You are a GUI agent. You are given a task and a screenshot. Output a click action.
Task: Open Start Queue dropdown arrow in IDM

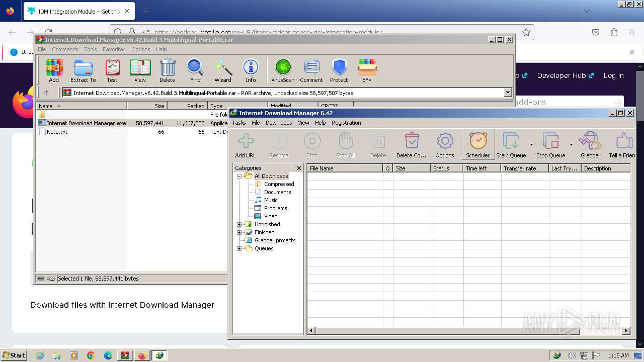(531, 145)
